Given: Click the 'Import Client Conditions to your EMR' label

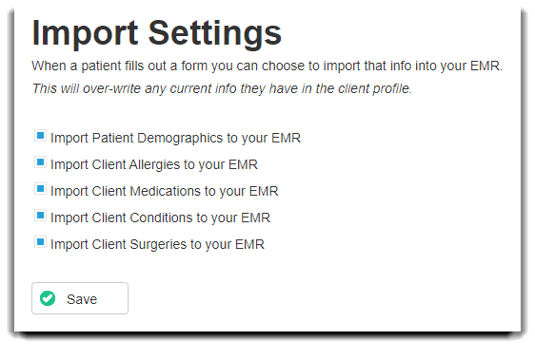Looking at the screenshot, I should [x=160, y=218].
